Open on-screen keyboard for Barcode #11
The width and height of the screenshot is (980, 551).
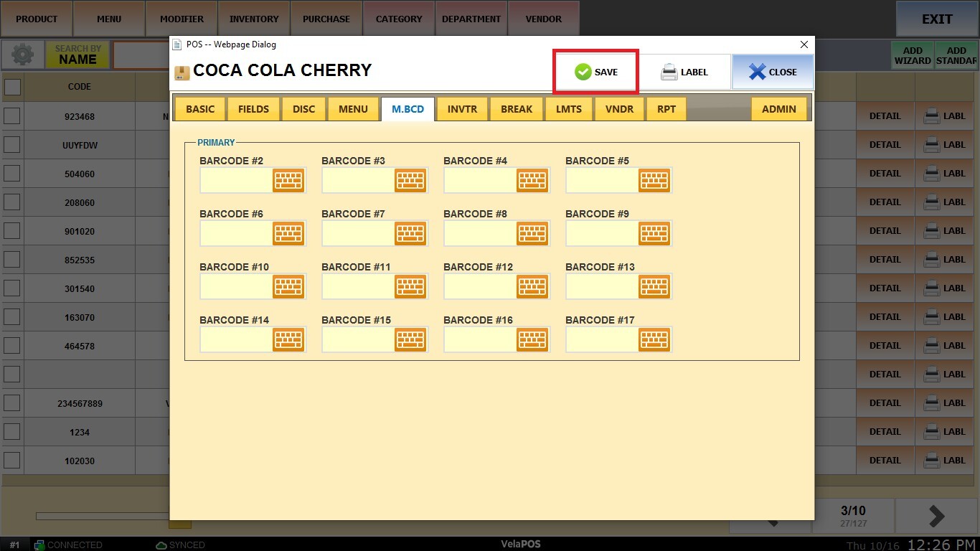410,286
